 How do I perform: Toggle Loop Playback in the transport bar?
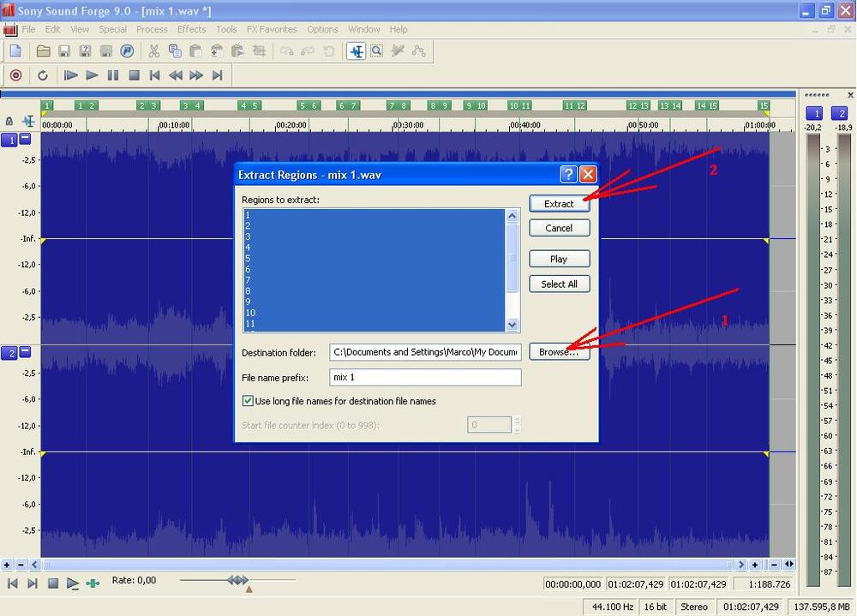(x=43, y=75)
